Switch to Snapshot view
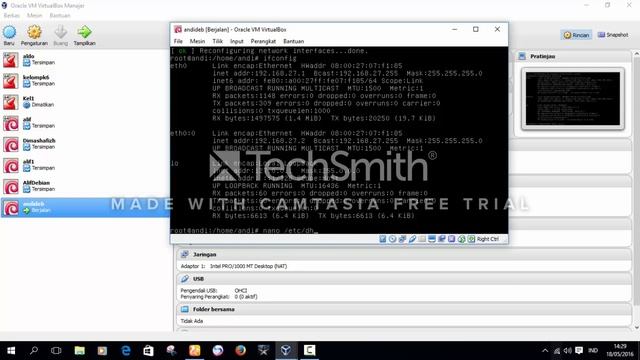The image size is (640, 360). (x=613, y=35)
